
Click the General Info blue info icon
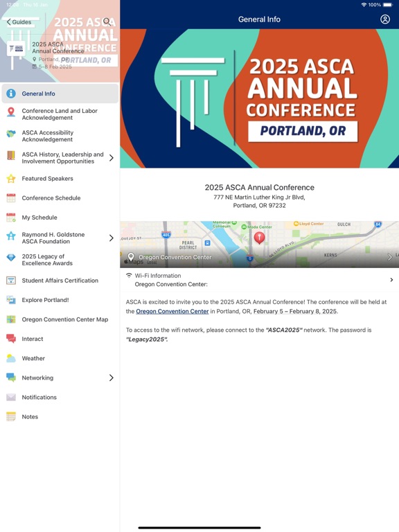11,94
